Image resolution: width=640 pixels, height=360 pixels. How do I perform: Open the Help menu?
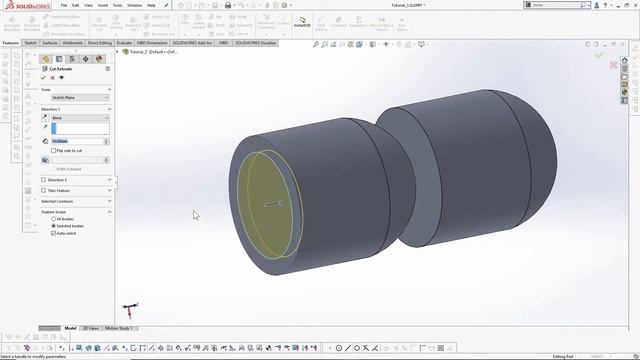click(x=151, y=5)
